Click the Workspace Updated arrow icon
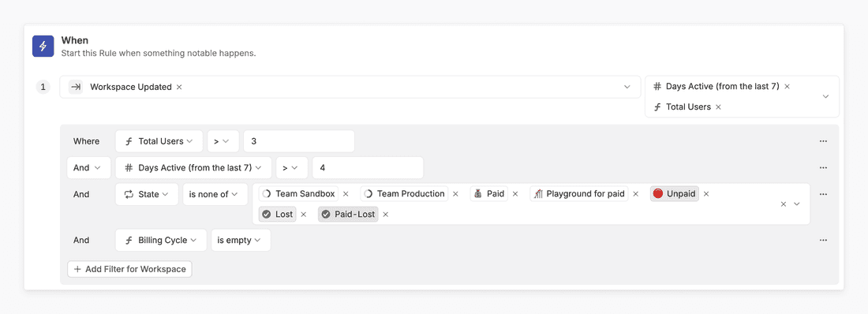This screenshot has width=868, height=314. click(76, 87)
